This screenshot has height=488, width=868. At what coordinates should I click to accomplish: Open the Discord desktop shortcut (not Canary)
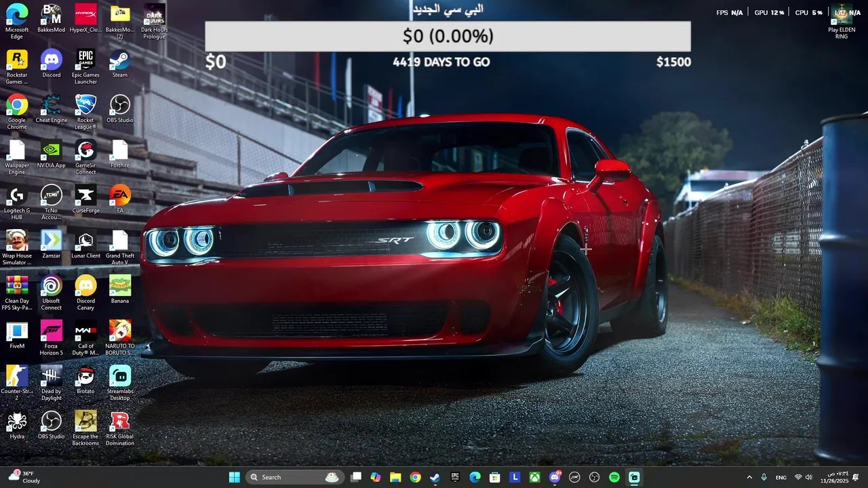coord(51,63)
